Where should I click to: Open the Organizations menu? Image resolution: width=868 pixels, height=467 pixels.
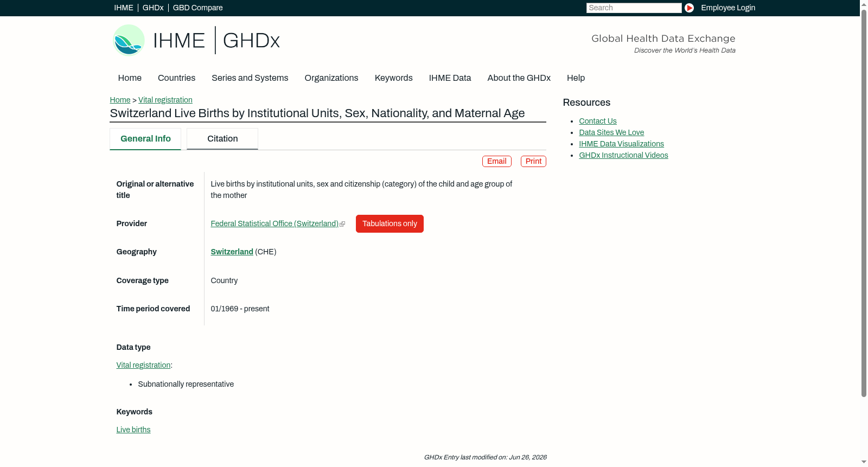pyautogui.click(x=331, y=78)
